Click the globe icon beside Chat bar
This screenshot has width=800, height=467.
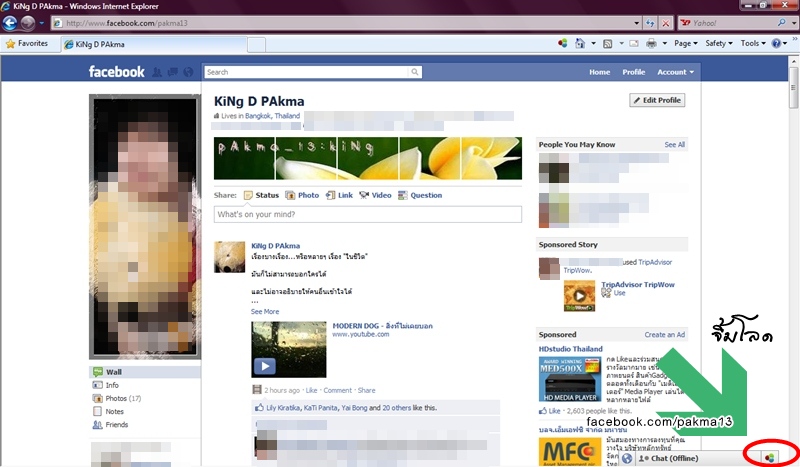click(627, 458)
